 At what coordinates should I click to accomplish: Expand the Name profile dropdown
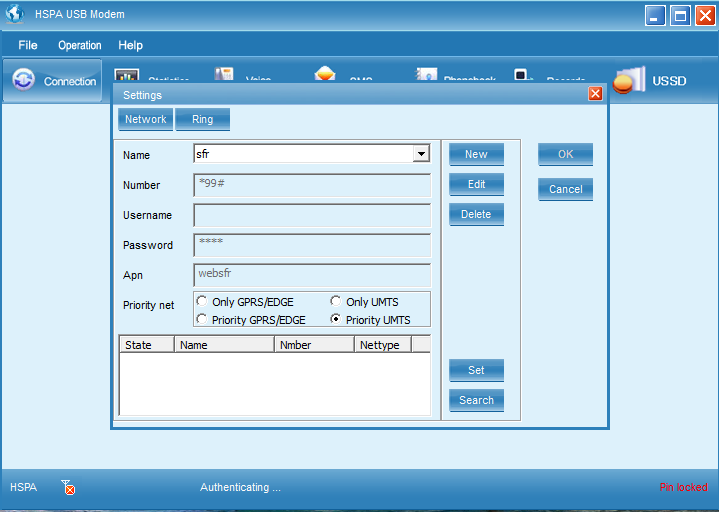click(421, 154)
